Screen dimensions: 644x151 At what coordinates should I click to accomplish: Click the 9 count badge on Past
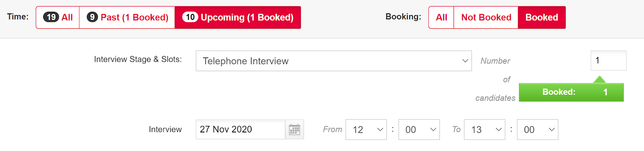(92, 17)
